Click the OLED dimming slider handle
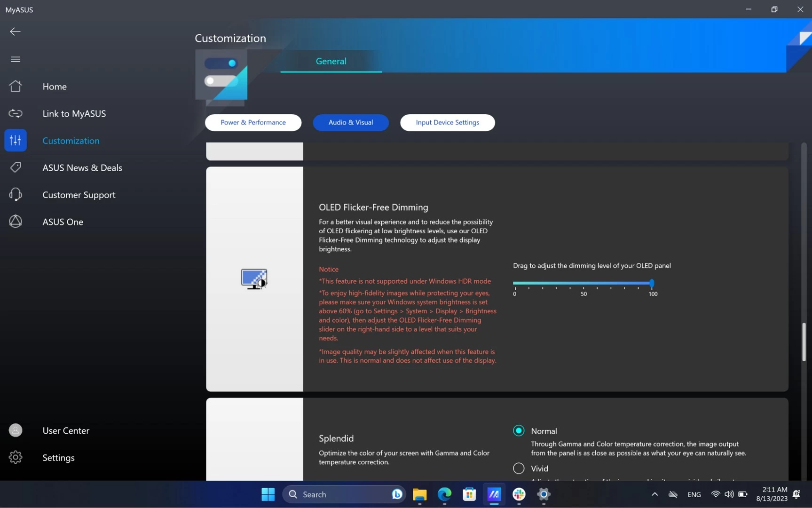This screenshot has height=508, width=812. (652, 283)
